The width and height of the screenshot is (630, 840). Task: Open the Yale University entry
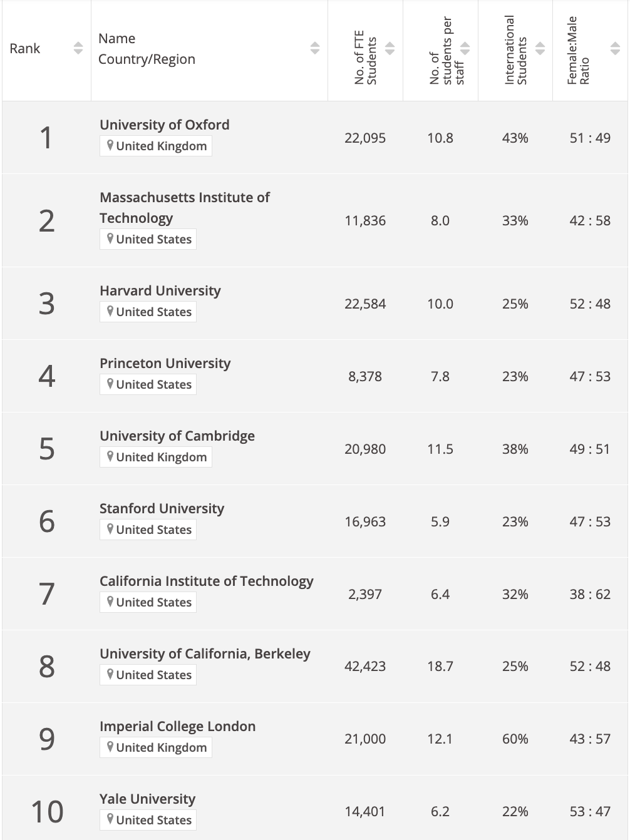tap(148, 799)
